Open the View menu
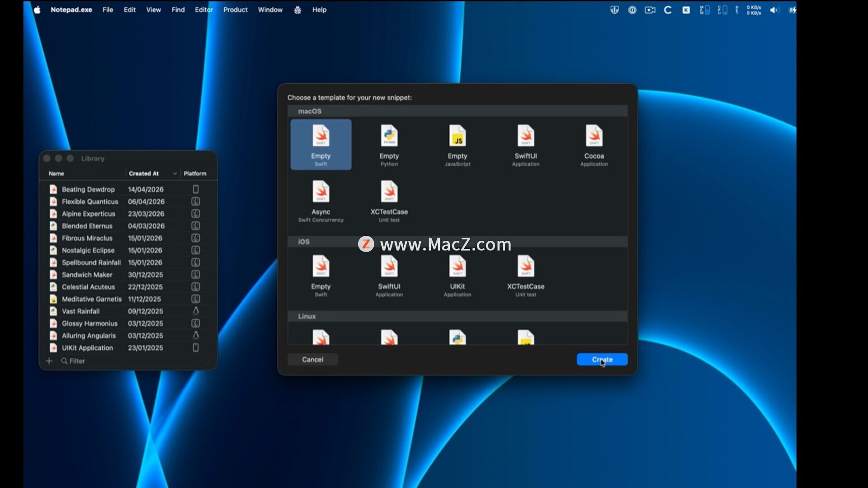This screenshot has width=868, height=488. (153, 10)
